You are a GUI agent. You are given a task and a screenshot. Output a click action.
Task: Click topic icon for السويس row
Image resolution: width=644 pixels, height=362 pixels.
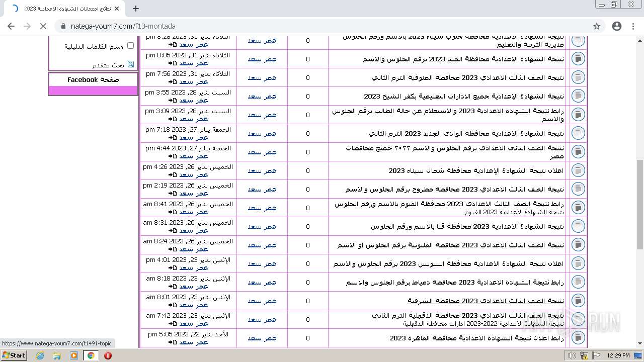(x=578, y=263)
